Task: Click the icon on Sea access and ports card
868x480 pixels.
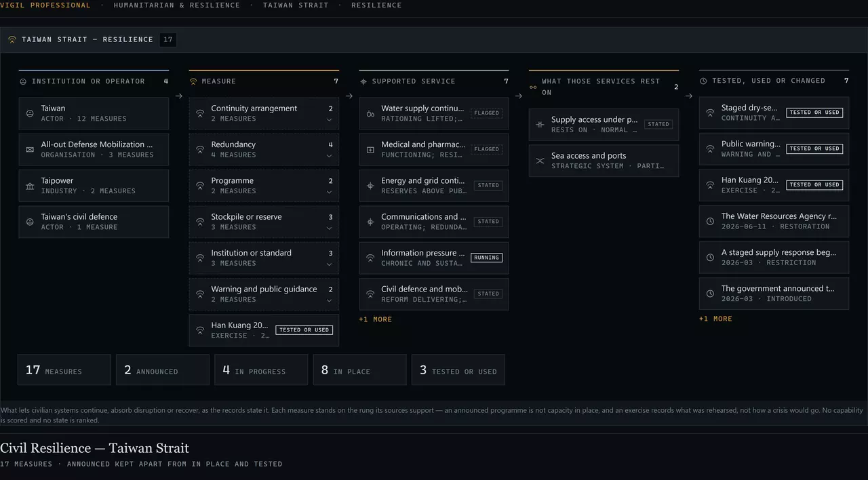Action: 540,161
